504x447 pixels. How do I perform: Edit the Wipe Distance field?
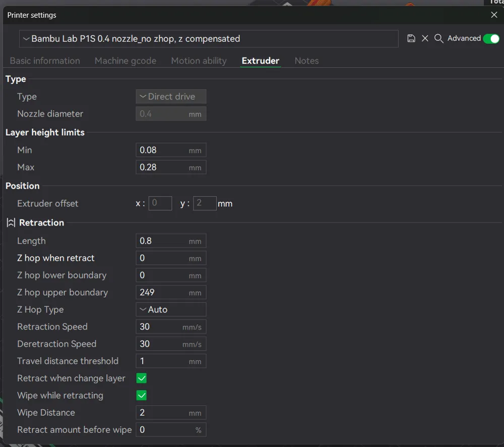171,413
